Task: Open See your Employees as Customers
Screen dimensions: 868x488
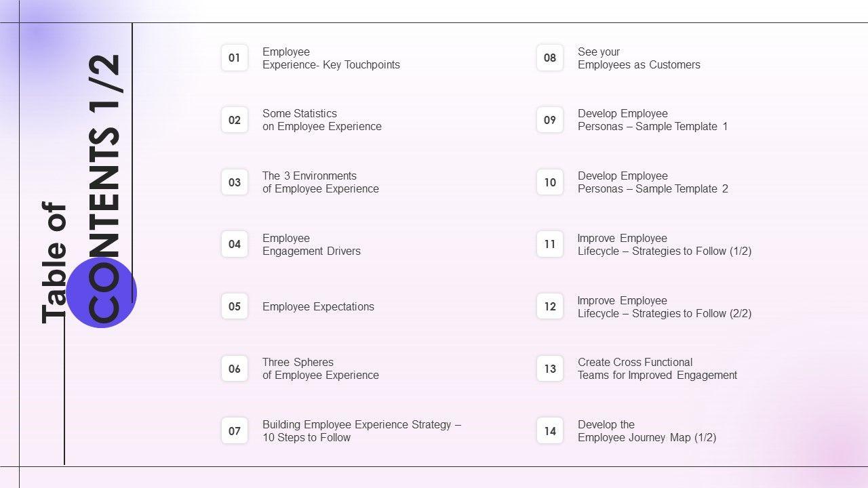Action: click(x=639, y=58)
